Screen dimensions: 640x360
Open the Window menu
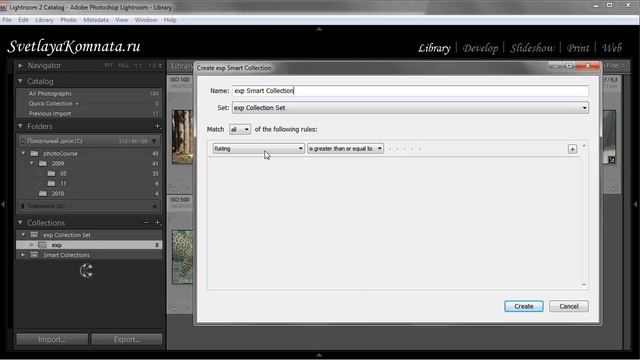pyautogui.click(x=146, y=20)
